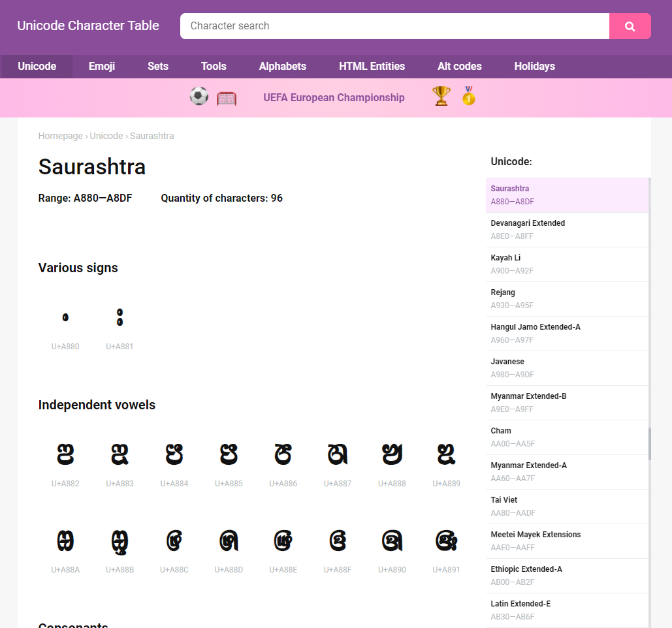Open Javanese block in sidebar

click(567, 368)
